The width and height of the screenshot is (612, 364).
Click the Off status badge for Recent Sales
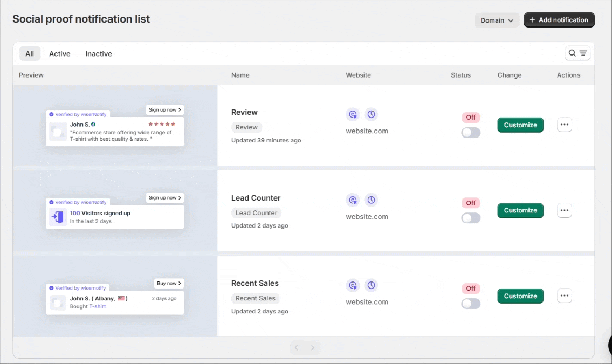[x=471, y=289]
